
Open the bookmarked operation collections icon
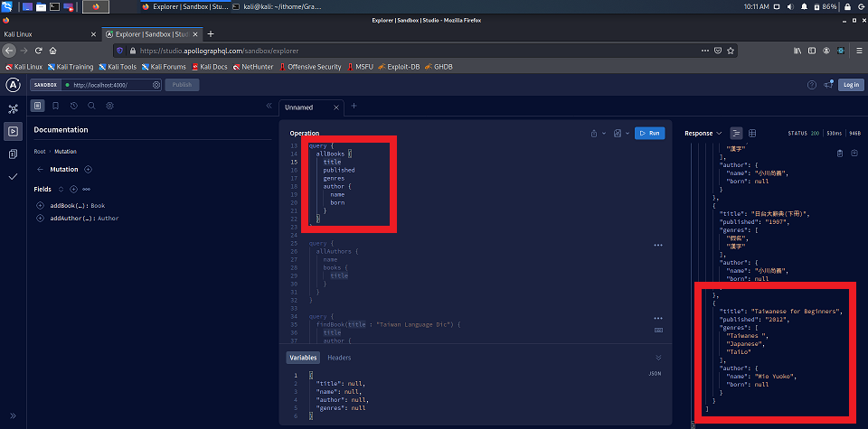click(55, 106)
